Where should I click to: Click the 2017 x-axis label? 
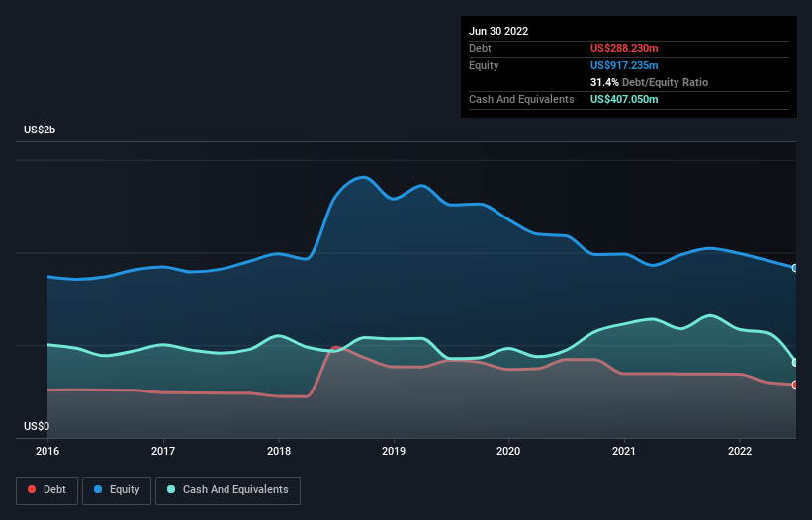pyautogui.click(x=163, y=451)
